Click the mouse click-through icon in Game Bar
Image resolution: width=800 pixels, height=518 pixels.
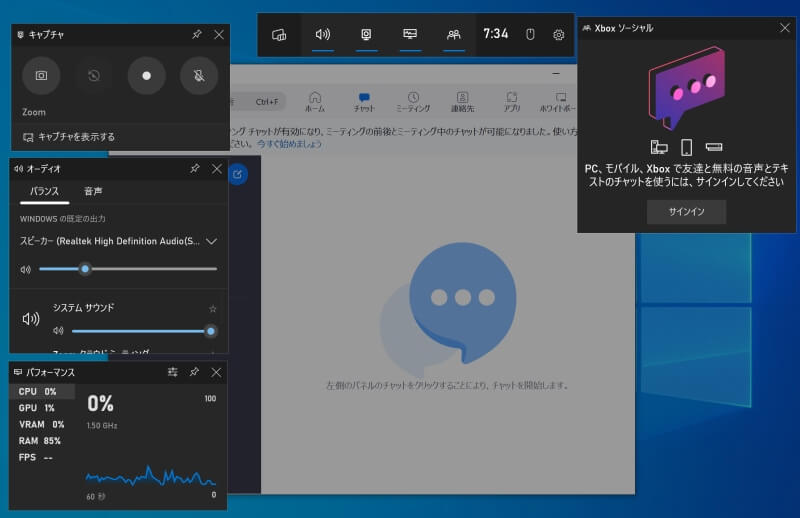click(x=531, y=34)
